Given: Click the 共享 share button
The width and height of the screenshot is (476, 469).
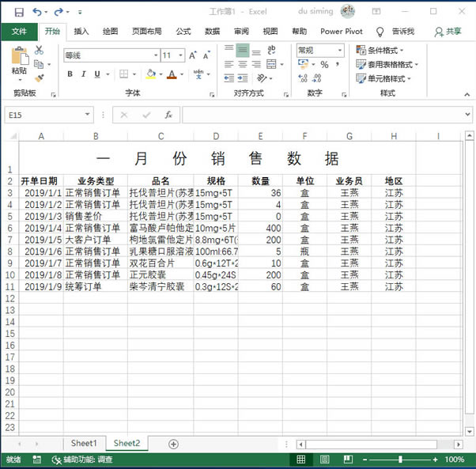Looking at the screenshot, I should (x=448, y=32).
